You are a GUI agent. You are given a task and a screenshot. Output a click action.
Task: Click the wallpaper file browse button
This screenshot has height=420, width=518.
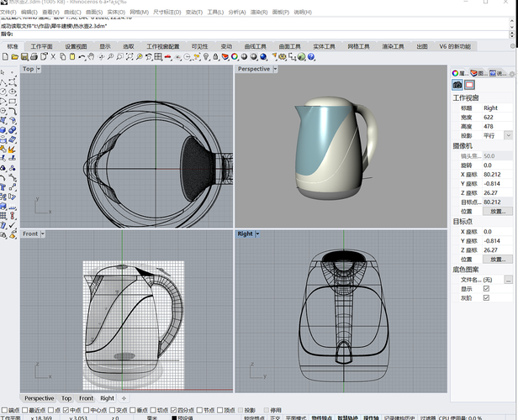tap(508, 279)
